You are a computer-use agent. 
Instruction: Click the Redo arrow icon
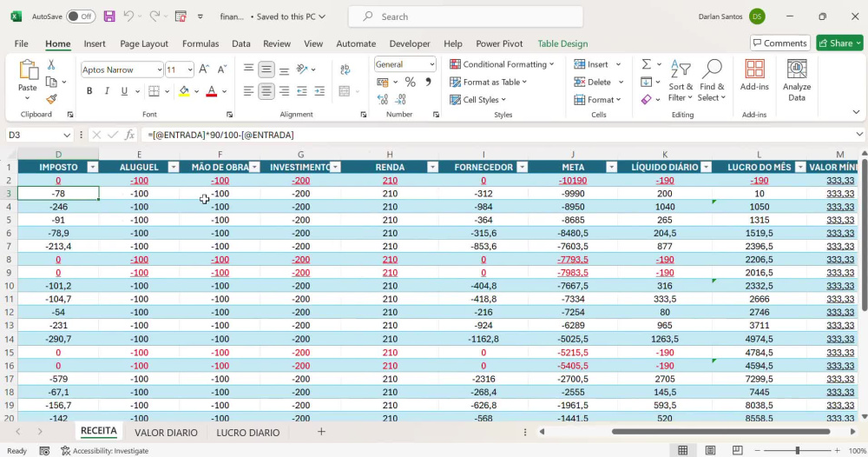[x=155, y=17]
